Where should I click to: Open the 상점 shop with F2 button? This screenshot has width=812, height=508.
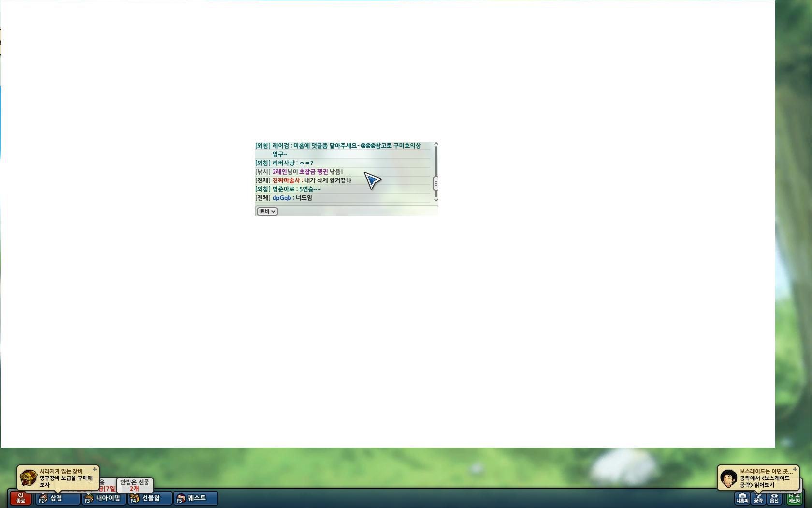(58, 498)
